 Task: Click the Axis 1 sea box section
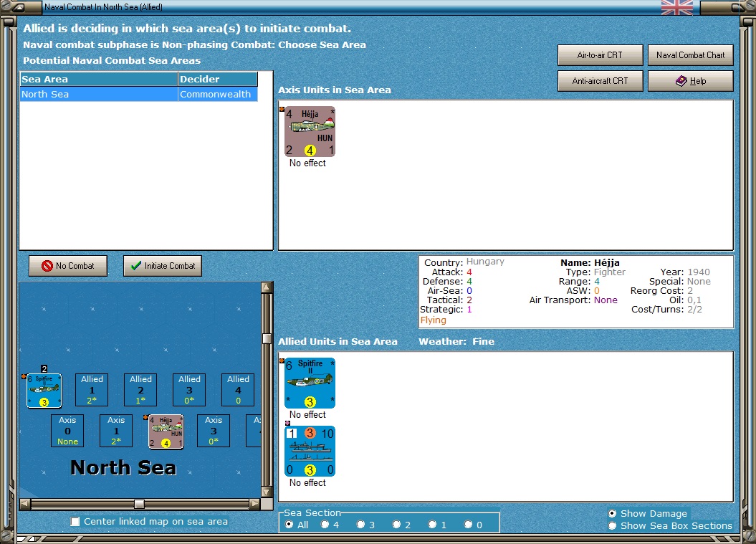click(x=116, y=431)
